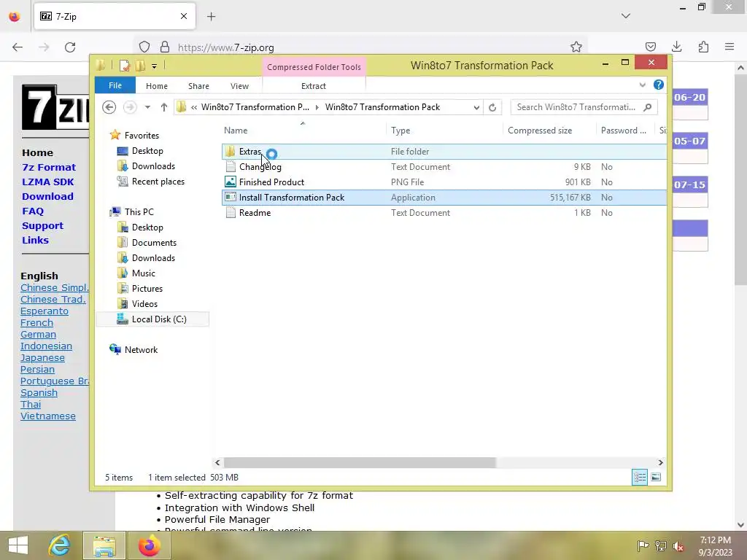The width and height of the screenshot is (747, 560).
Task: Open new Firefox tab with plus
Action: pos(211,17)
